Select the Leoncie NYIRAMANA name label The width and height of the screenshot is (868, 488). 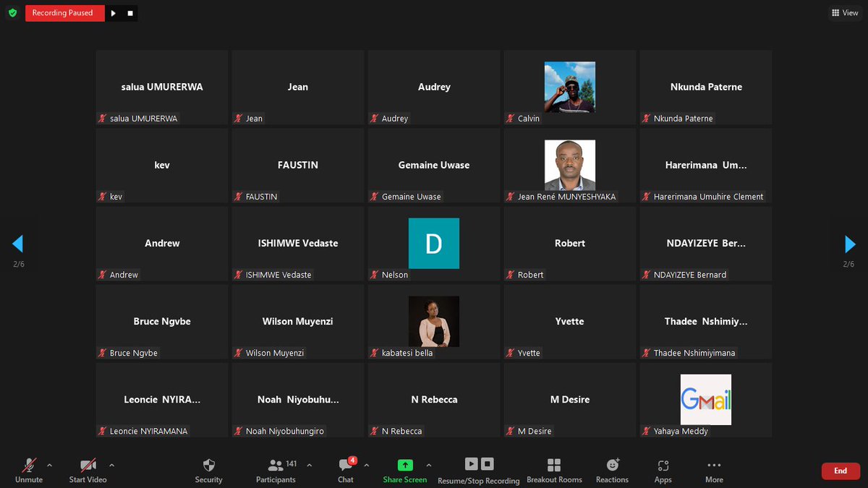click(148, 431)
